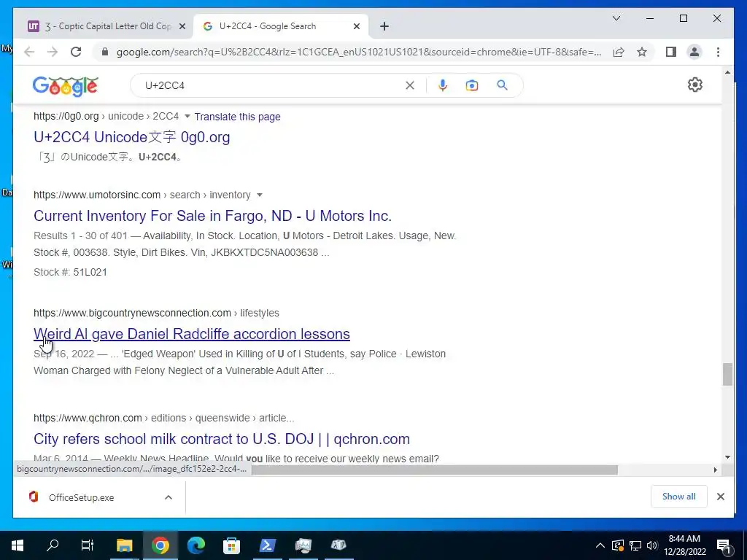Share this page from address bar
Viewport: 747px width, 560px height.
[619, 52]
